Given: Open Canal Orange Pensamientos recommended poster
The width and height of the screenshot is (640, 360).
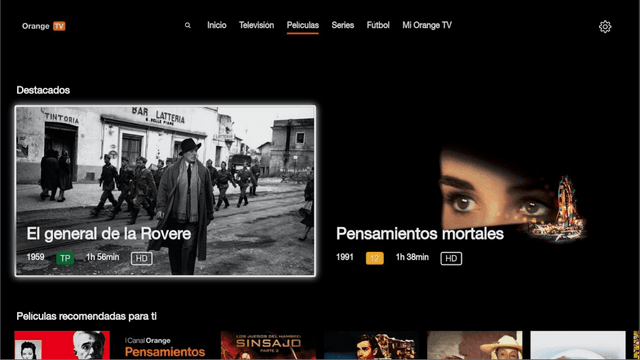Looking at the screenshot, I should 165,345.
